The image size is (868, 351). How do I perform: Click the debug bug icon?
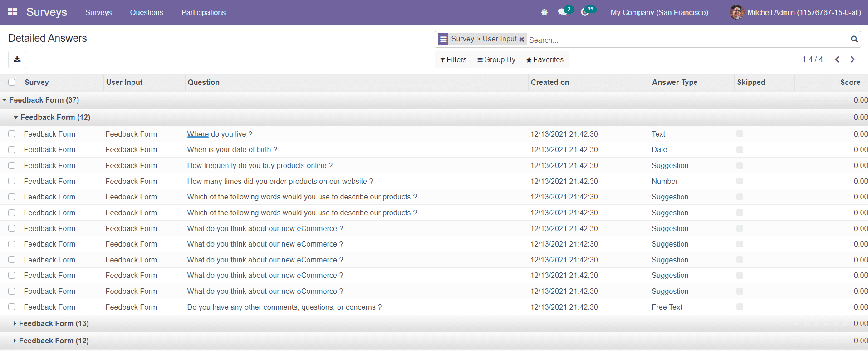[544, 12]
